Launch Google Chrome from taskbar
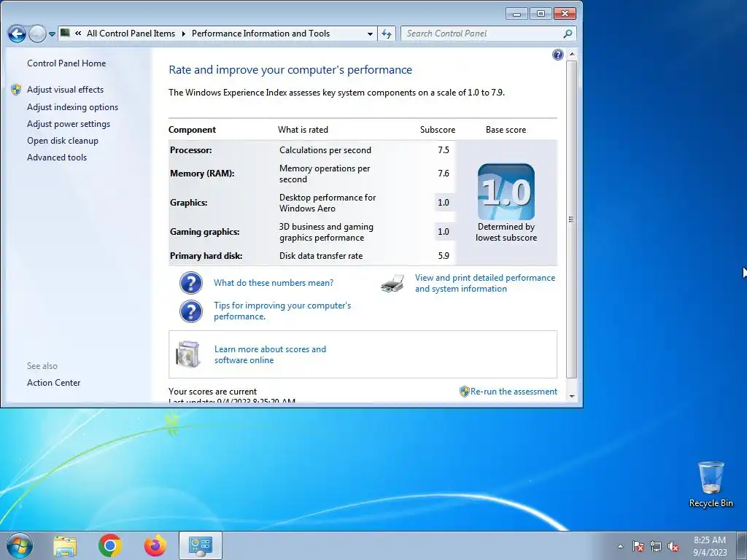The width and height of the screenshot is (747, 560). click(110, 545)
